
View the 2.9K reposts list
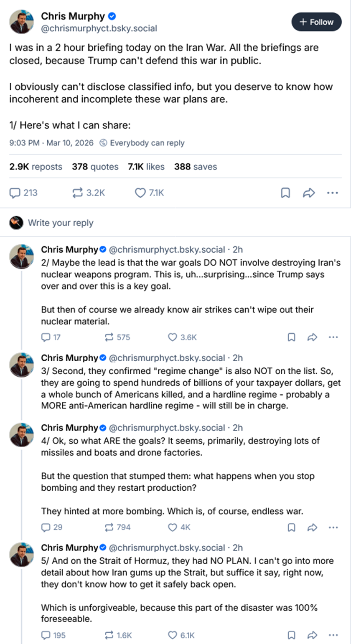tap(36, 167)
